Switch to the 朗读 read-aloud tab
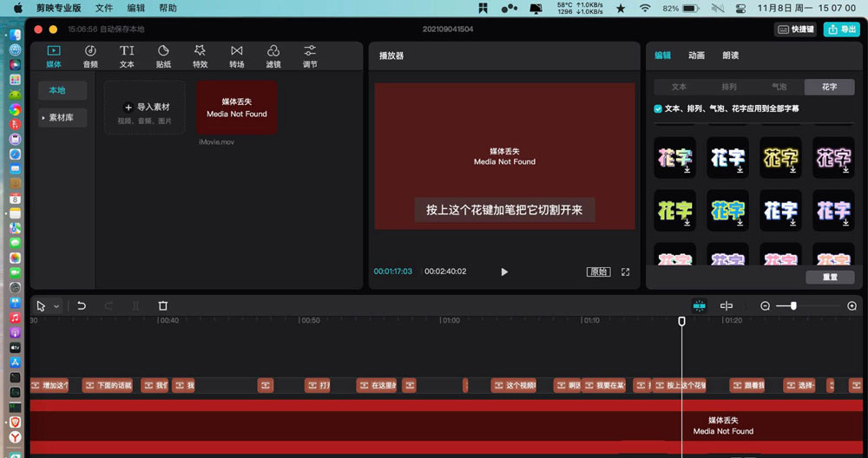This screenshot has width=868, height=458. (x=730, y=56)
